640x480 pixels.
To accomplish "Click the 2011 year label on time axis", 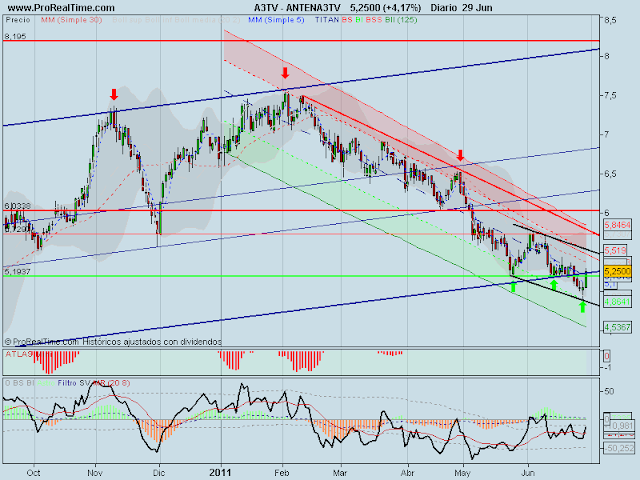I will 220,473.
